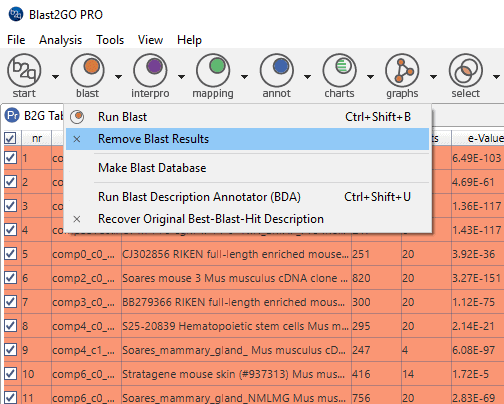Open the Analysis menu
The height and width of the screenshot is (404, 504).
pyautogui.click(x=60, y=40)
